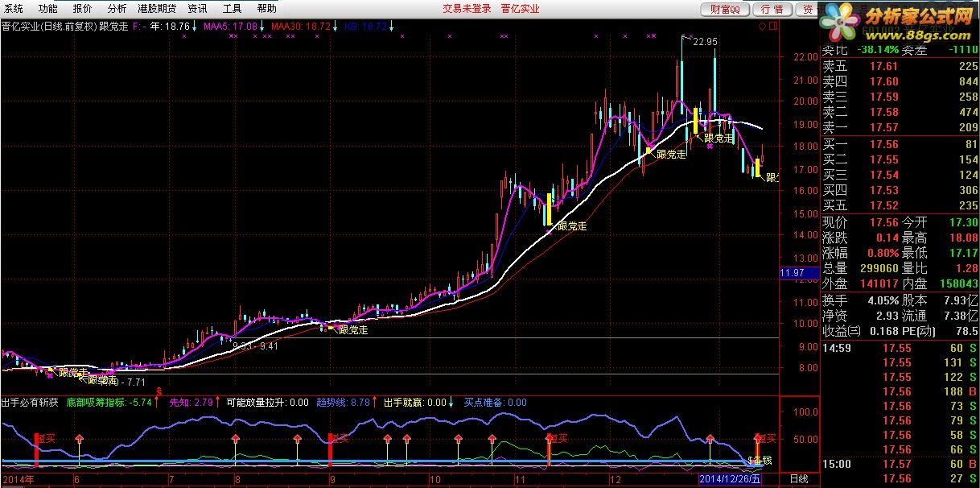Viewport: 980px width, 488px height.
Task: Click the 收益(三) 0.168 field
Action: pos(859,331)
